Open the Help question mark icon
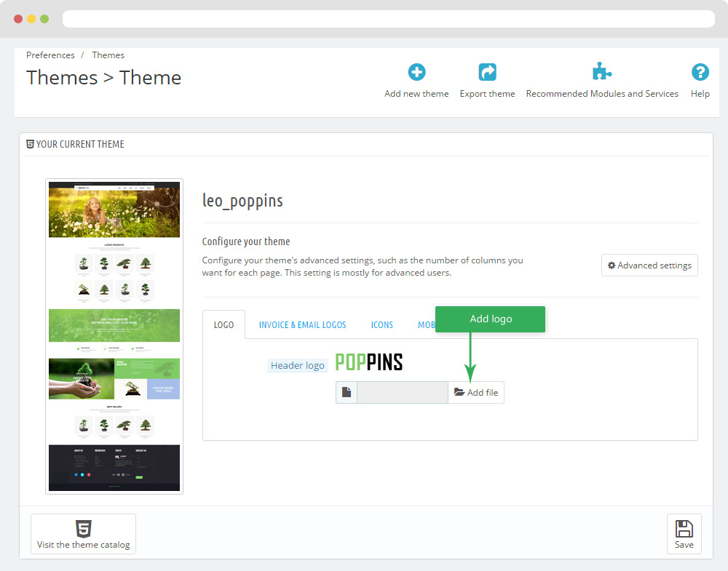The height and width of the screenshot is (571, 728). point(700,72)
